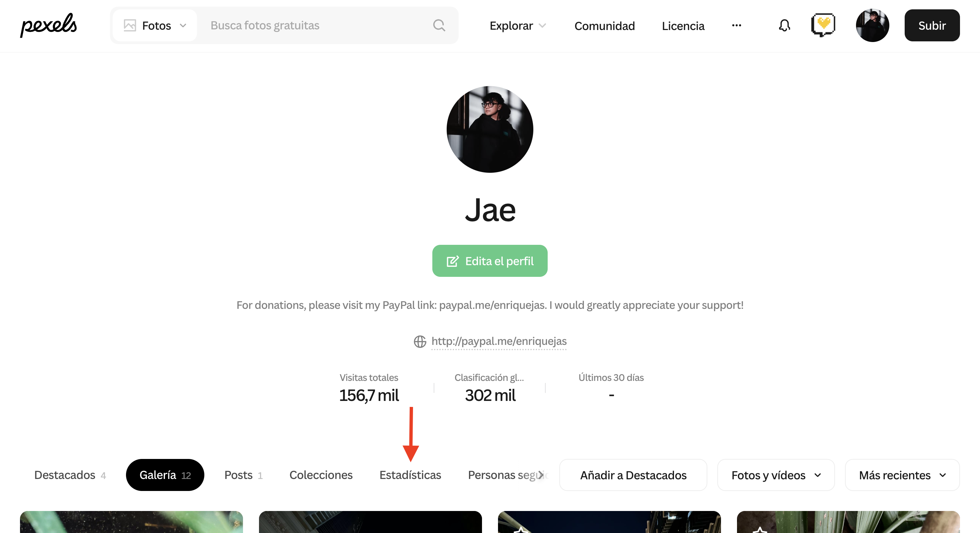This screenshot has height=533, width=980.
Task: Click the globe icon beside the PayPal link
Action: click(420, 342)
